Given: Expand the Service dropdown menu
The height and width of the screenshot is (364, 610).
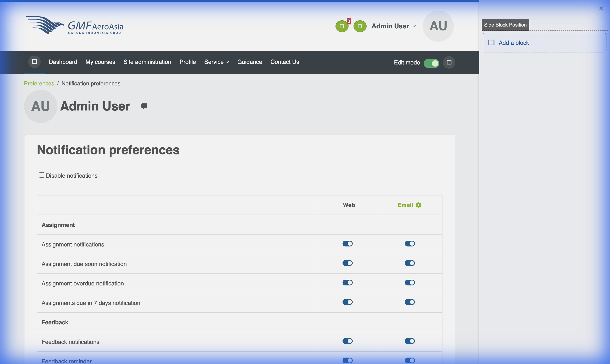Looking at the screenshot, I should tap(216, 62).
